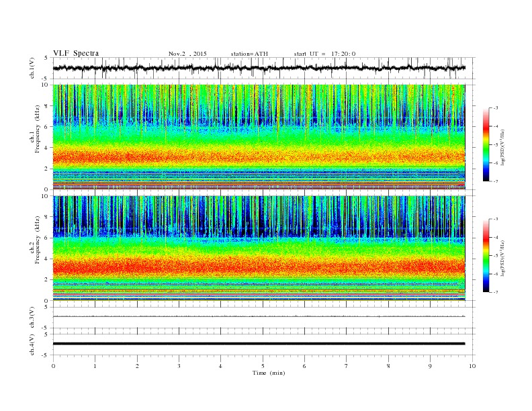Click the '8' kHz tick on ch.2 frequency axis
Image resolution: width=532 pixels, height=411 pixels.
coord(46,217)
